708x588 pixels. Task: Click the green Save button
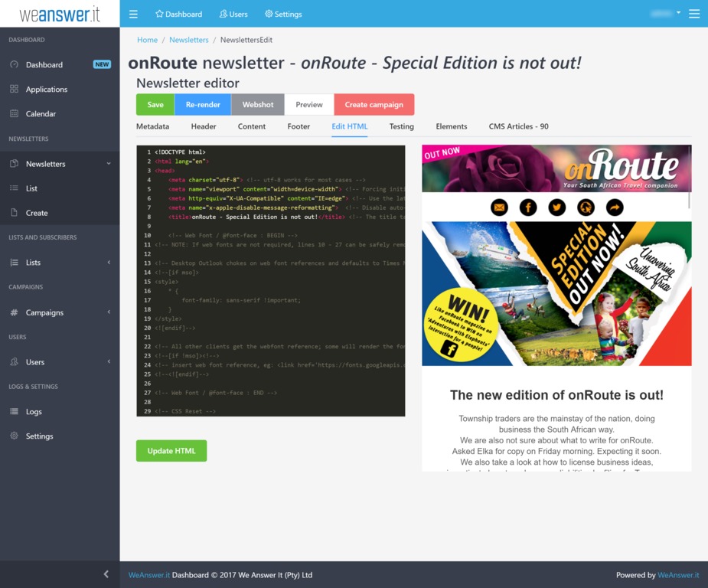155,105
